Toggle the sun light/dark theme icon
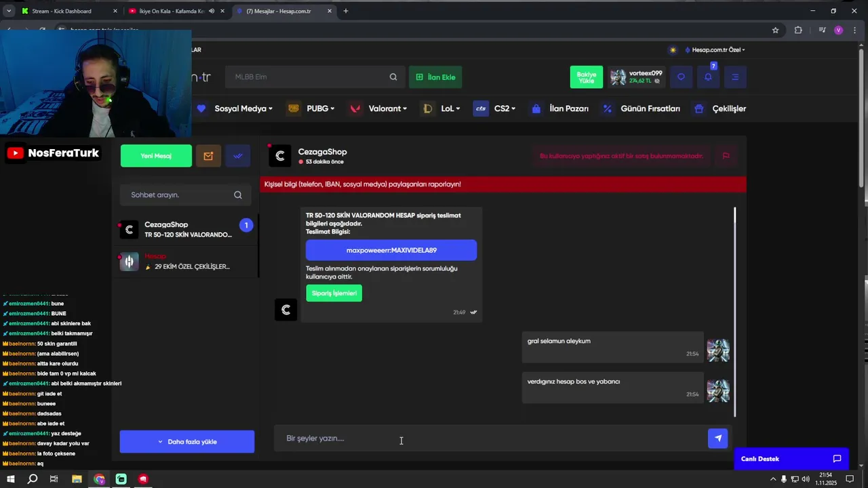Screen dimensions: 868x488 tap(673, 50)
